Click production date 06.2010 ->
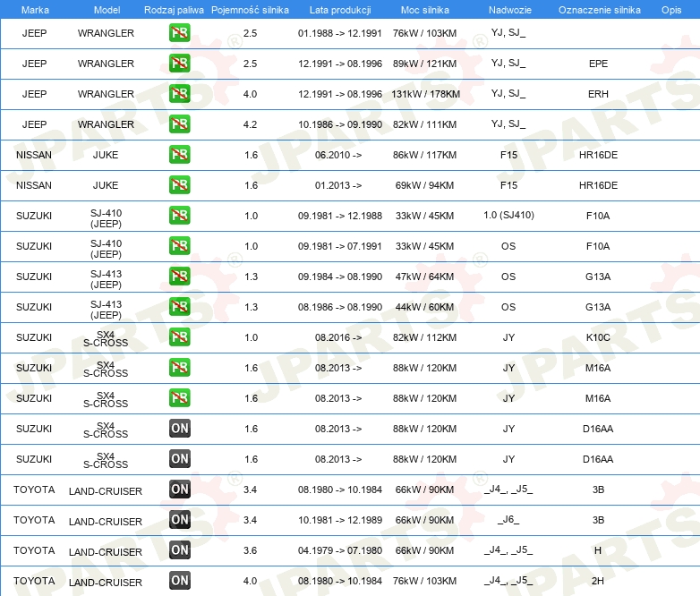 (x=338, y=155)
